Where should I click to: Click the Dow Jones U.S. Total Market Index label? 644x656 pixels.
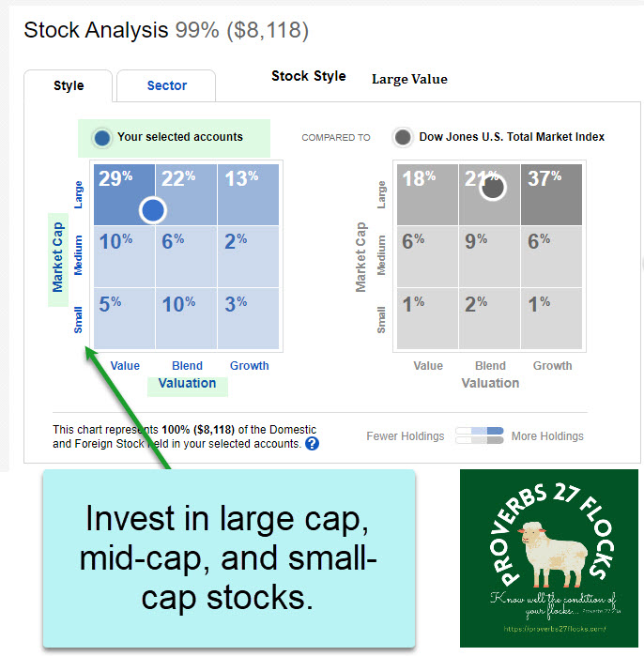(x=512, y=137)
